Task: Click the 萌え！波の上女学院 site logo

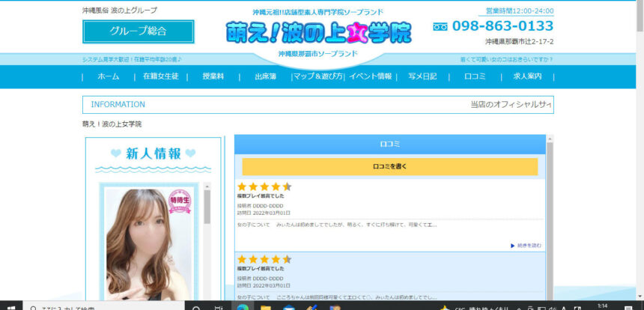Action: click(x=319, y=33)
